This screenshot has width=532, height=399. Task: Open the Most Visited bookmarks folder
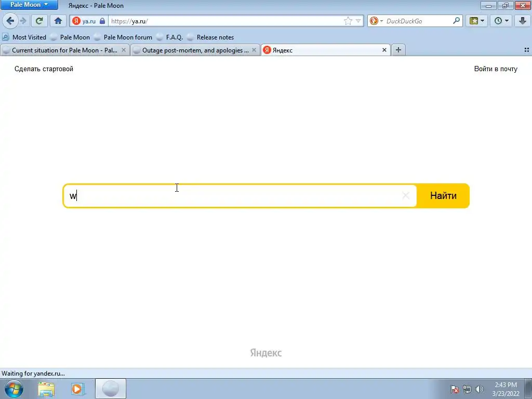[24, 37]
